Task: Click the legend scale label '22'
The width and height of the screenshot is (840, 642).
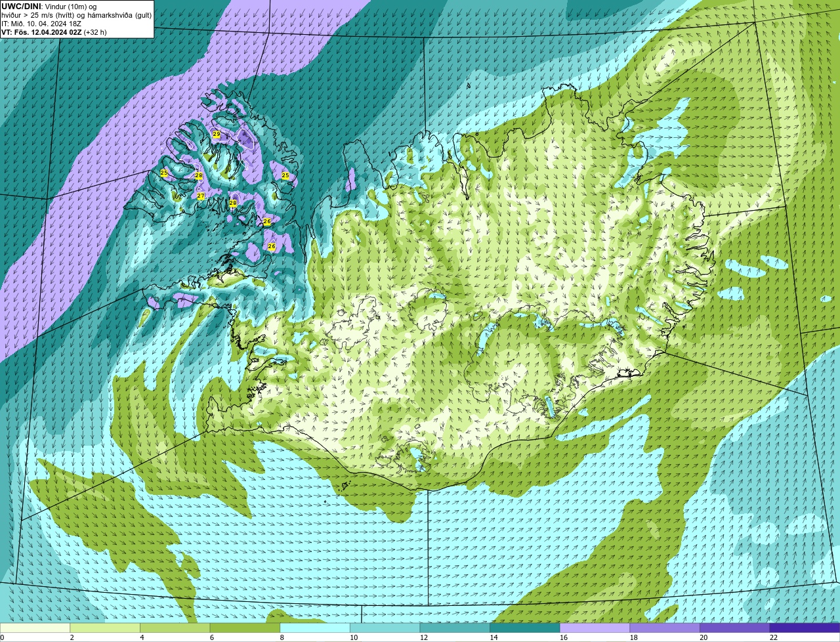Action: click(x=774, y=637)
